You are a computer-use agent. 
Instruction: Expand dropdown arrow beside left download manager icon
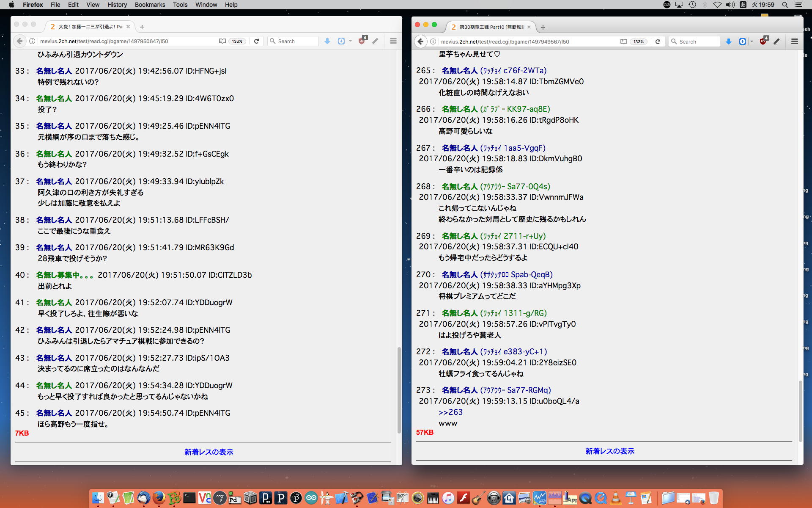350,41
